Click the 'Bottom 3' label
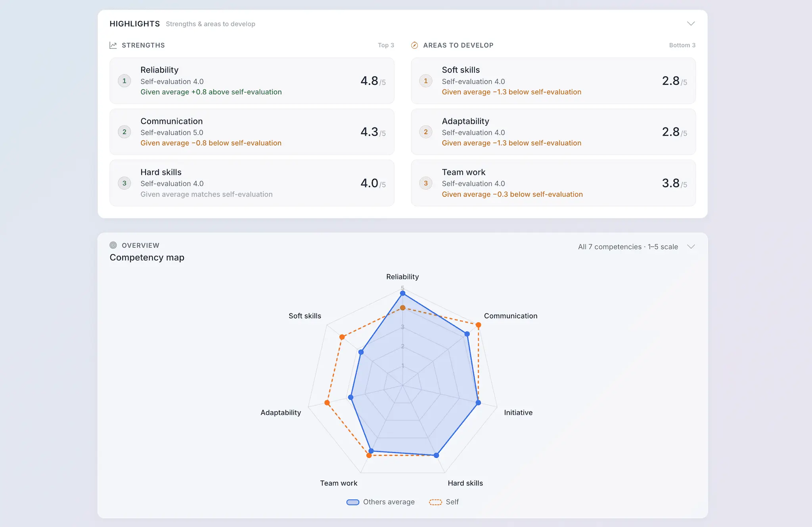Image resolution: width=812 pixels, height=527 pixels. click(x=682, y=45)
